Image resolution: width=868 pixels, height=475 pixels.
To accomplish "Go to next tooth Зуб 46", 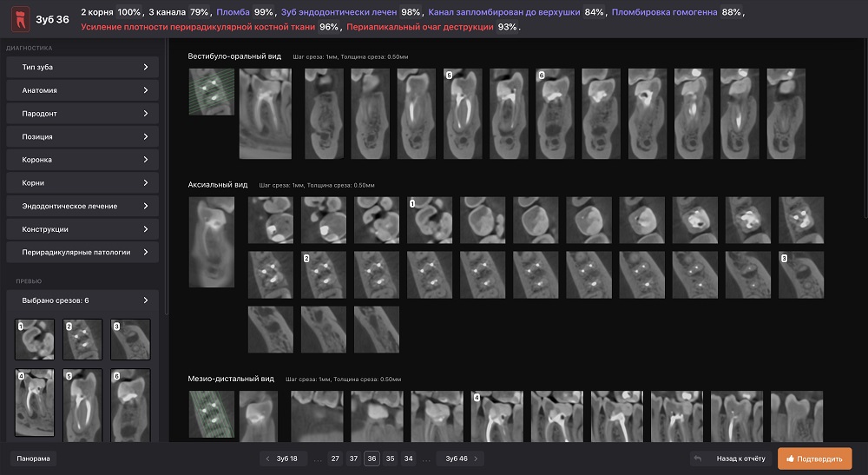I will (x=461, y=459).
